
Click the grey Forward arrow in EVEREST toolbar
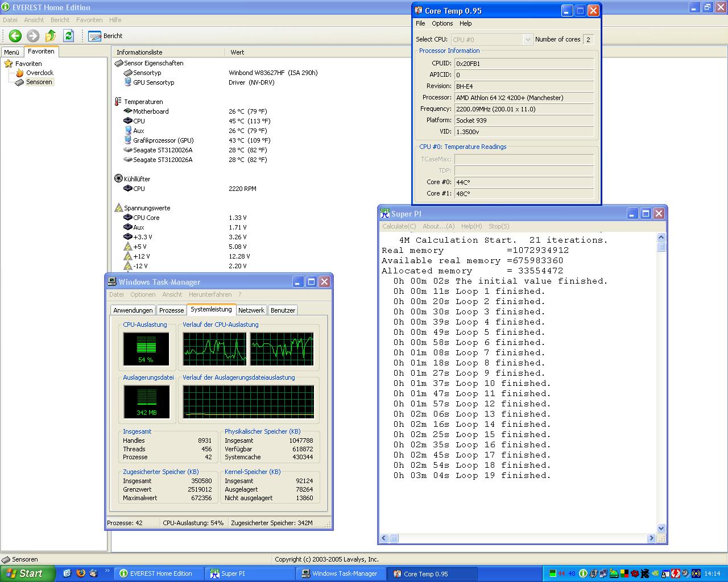click(x=33, y=36)
